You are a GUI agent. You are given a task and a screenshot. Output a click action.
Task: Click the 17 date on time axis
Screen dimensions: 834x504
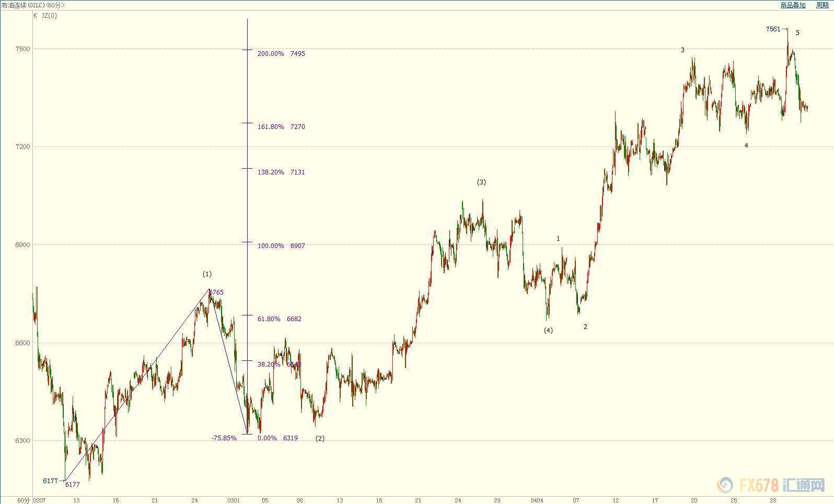655,500
